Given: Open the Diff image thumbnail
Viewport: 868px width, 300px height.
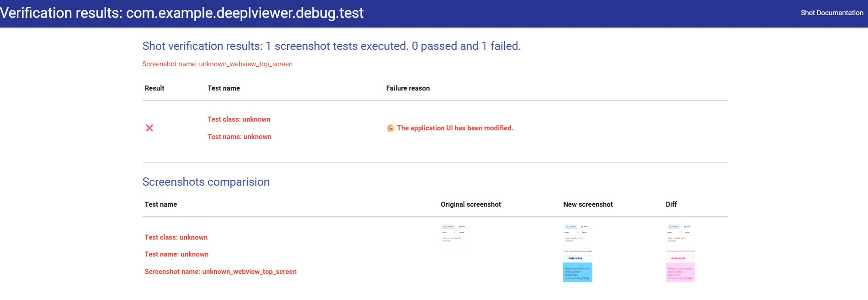Looking at the screenshot, I should click(x=680, y=253).
